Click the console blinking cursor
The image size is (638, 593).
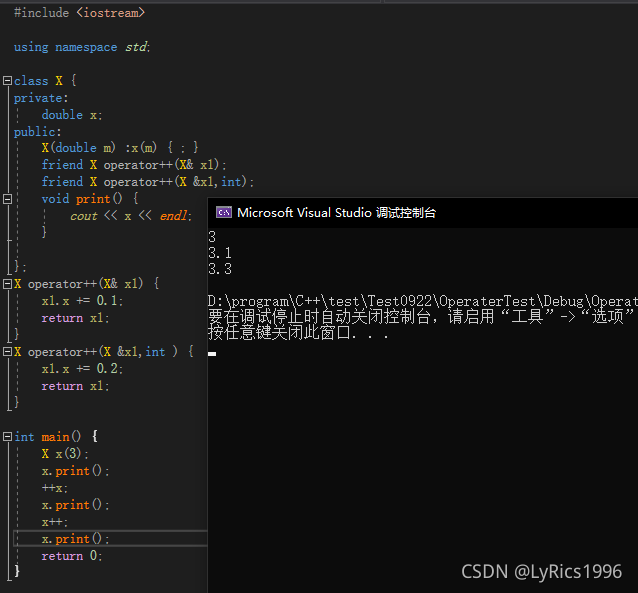[x=212, y=354]
